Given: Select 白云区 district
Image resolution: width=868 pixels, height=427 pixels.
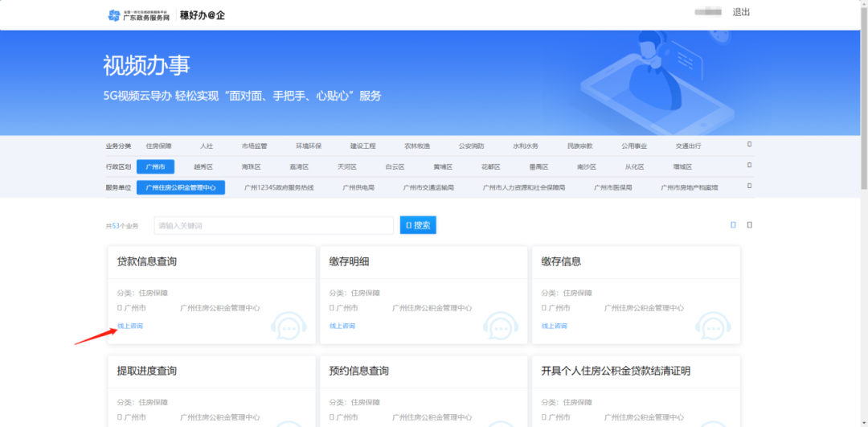Looking at the screenshot, I should (395, 166).
